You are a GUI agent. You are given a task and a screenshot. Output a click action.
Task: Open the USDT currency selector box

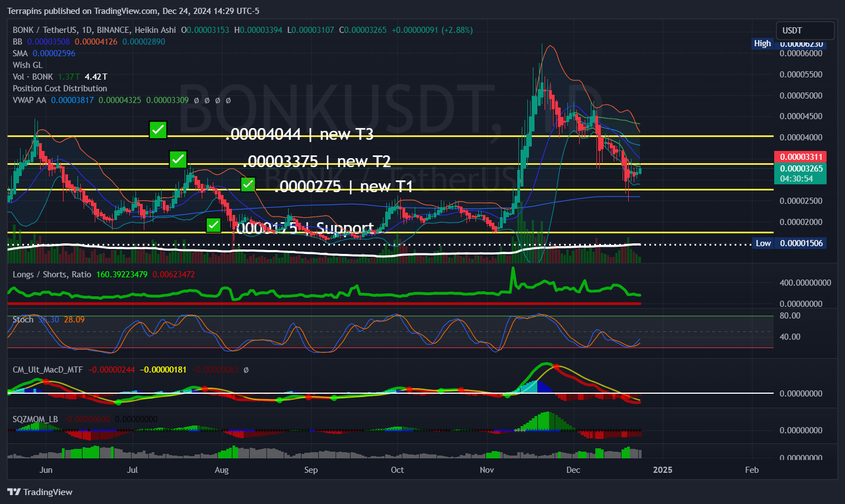click(805, 31)
